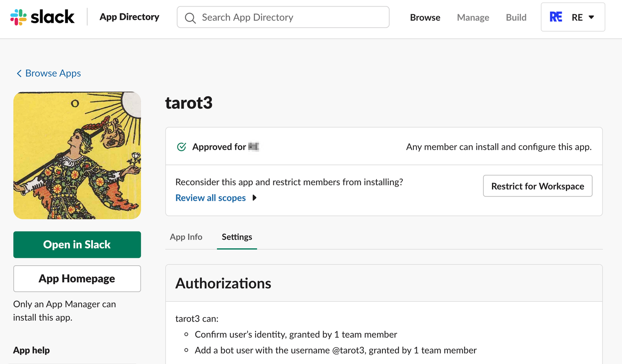Click the RE workspace avatar icon
The image size is (622, 364).
tap(555, 17)
